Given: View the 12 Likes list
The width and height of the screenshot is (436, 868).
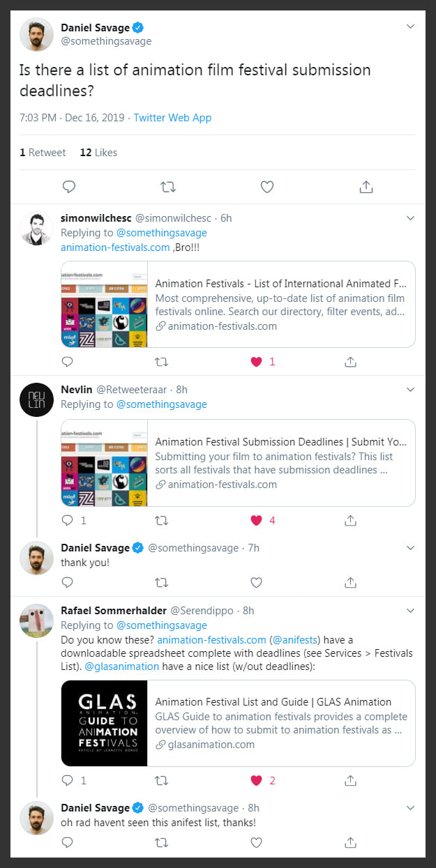Looking at the screenshot, I should pyautogui.click(x=98, y=153).
